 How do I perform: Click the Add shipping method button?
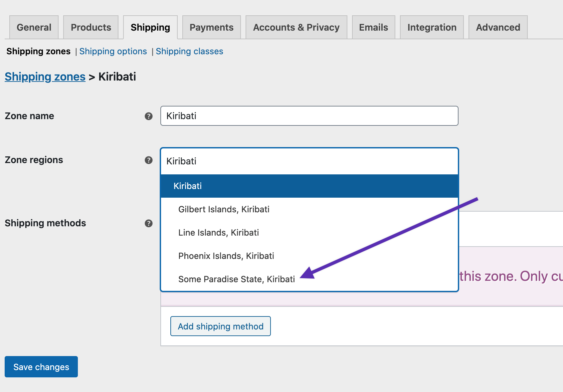(x=220, y=326)
